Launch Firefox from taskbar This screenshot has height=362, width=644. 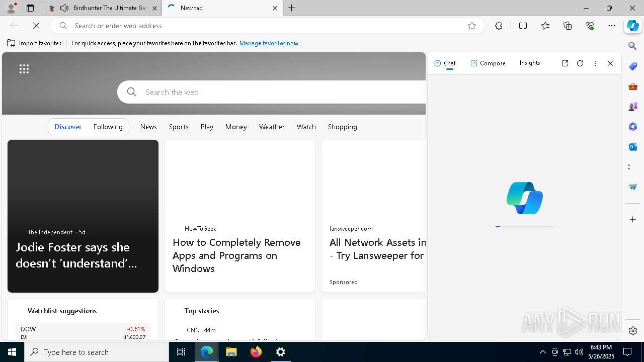[256, 352]
